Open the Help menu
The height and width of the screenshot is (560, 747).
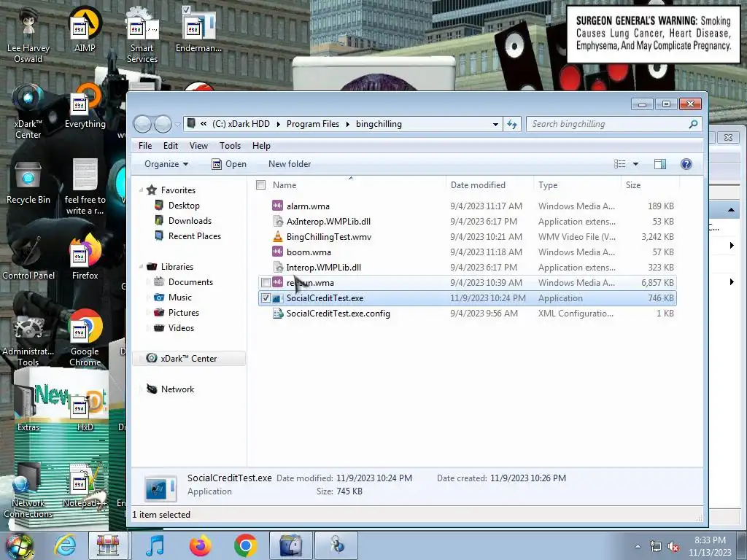tap(261, 146)
